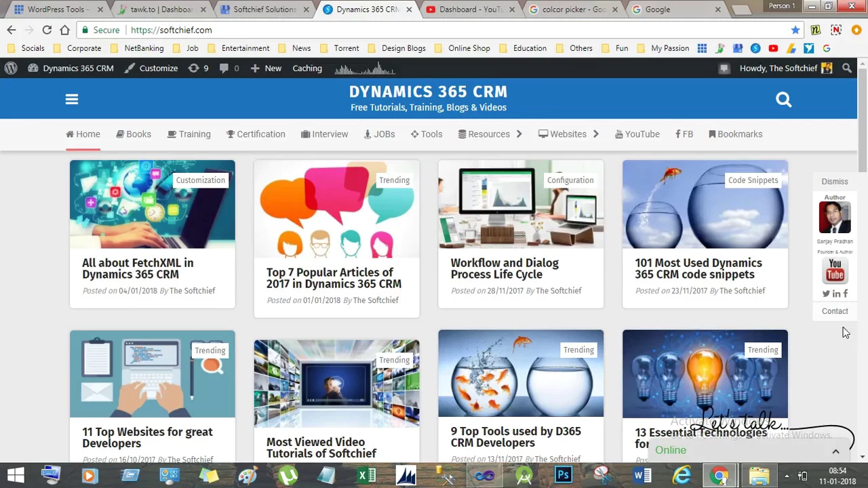Screen dimensions: 868x488
Task: Click the Code Snippets category tag
Action: 753,180
